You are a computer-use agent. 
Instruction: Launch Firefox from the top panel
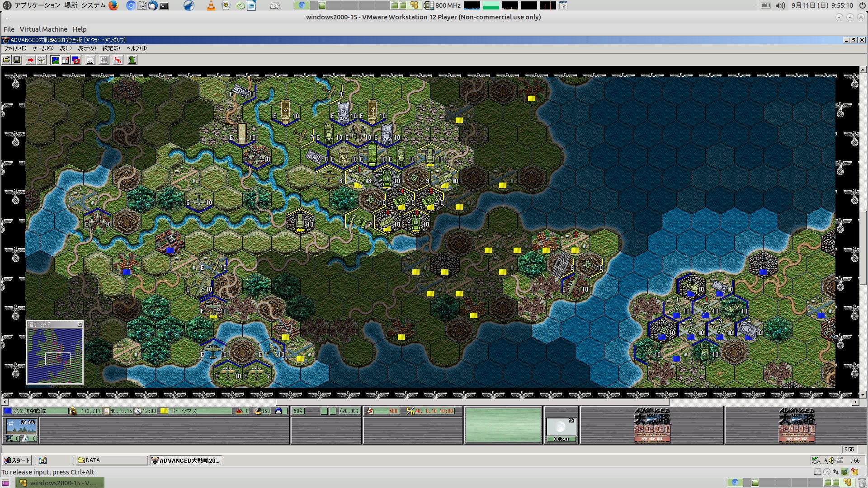tap(113, 5)
